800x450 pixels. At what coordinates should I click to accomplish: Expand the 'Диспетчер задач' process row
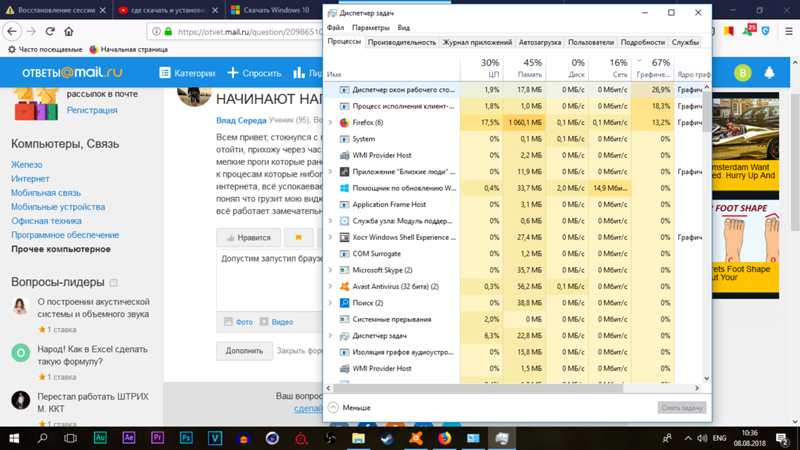pyautogui.click(x=330, y=336)
